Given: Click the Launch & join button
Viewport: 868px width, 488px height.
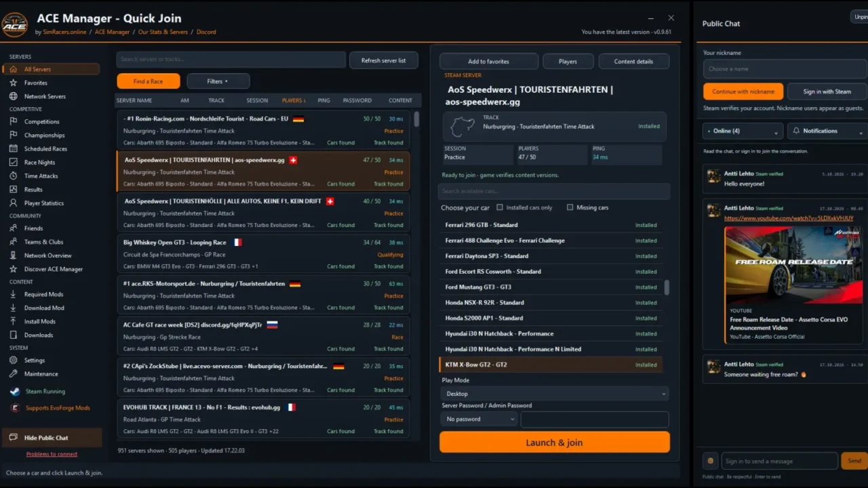Looking at the screenshot, I should (x=555, y=443).
